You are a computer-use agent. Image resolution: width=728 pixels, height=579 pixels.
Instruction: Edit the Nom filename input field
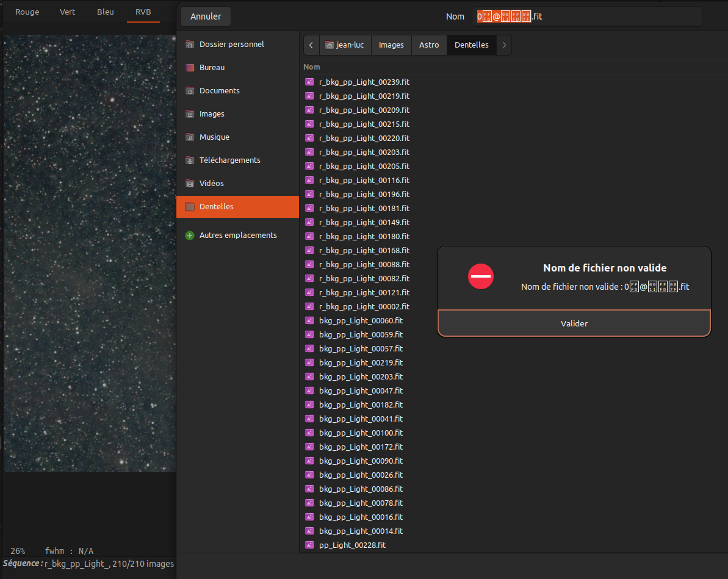pos(587,16)
